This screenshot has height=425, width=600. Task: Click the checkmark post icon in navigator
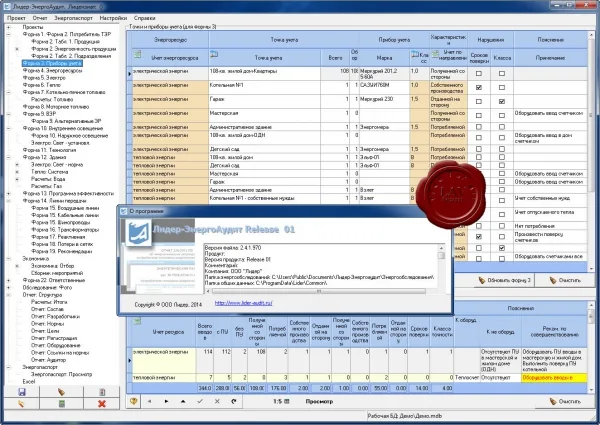(x=200, y=401)
